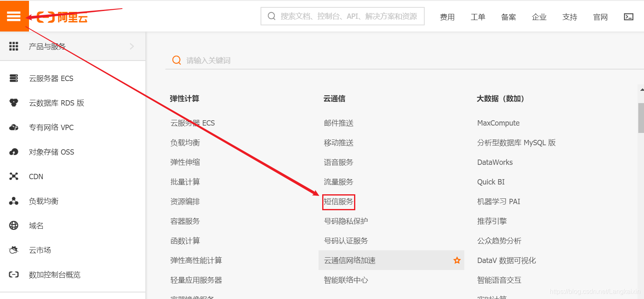Open 短信服务 link
644x299 pixels.
(339, 202)
